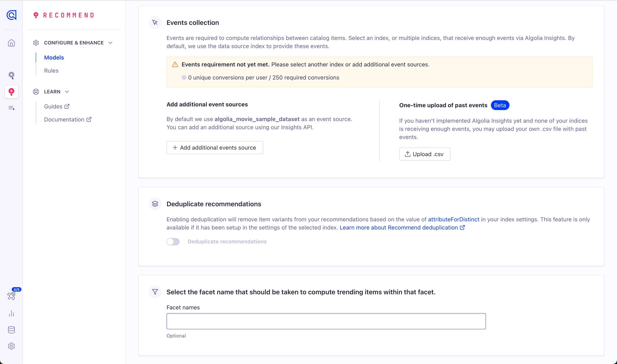617x364 pixels.
Task: Click the Algolia logo icon
Action: (x=11, y=15)
